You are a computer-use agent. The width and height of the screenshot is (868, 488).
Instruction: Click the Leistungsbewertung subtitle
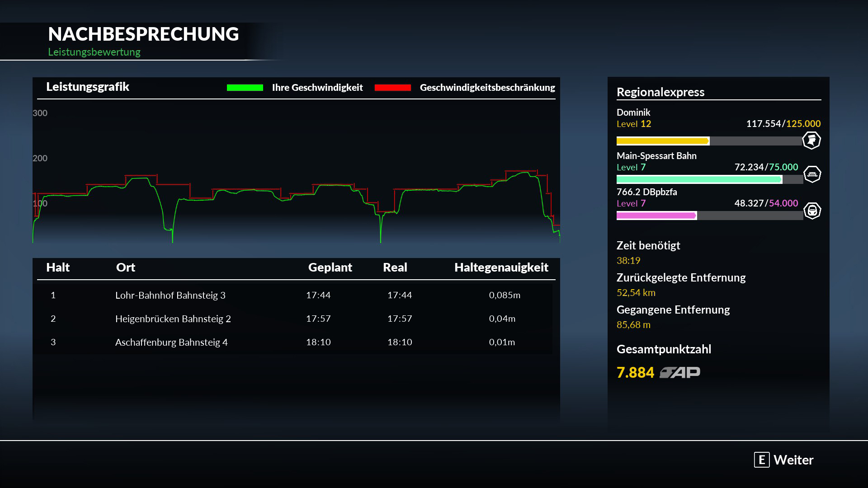point(94,52)
